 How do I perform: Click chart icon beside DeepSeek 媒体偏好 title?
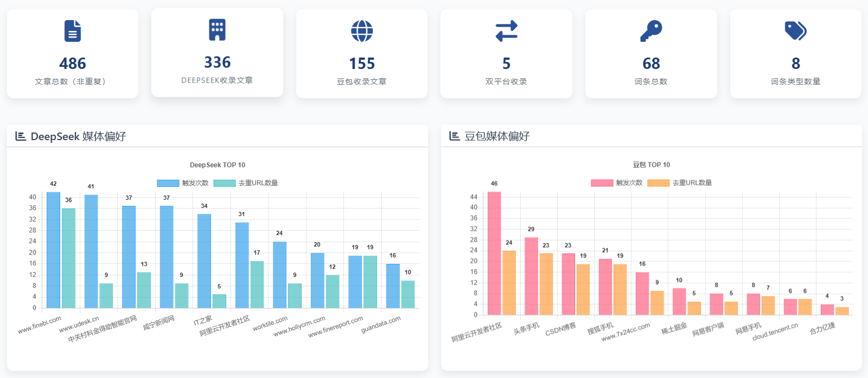click(x=21, y=136)
